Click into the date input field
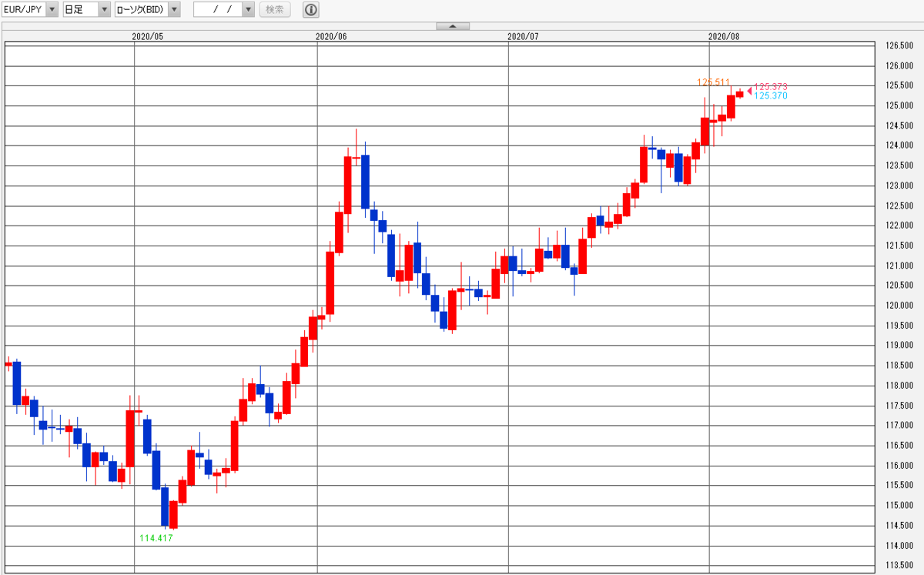 [218, 9]
